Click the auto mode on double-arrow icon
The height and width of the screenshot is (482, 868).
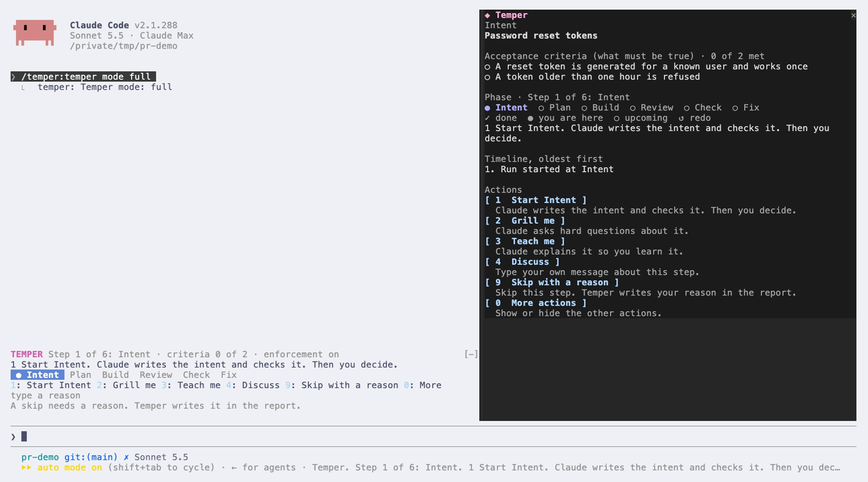point(27,468)
